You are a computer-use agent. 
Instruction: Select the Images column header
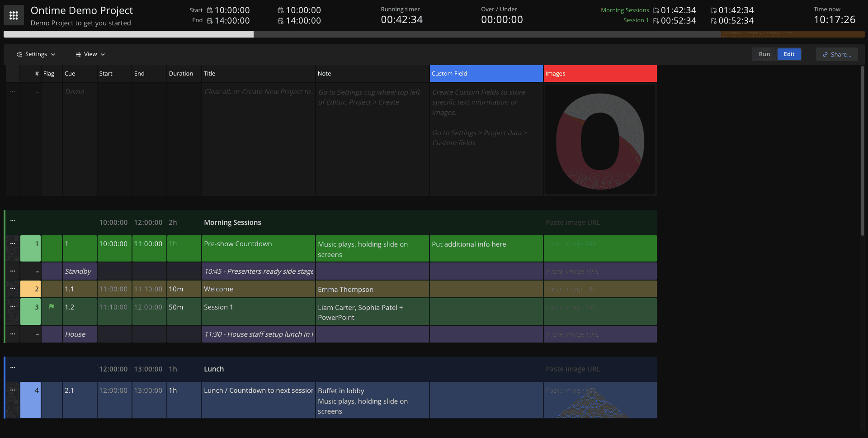point(600,73)
